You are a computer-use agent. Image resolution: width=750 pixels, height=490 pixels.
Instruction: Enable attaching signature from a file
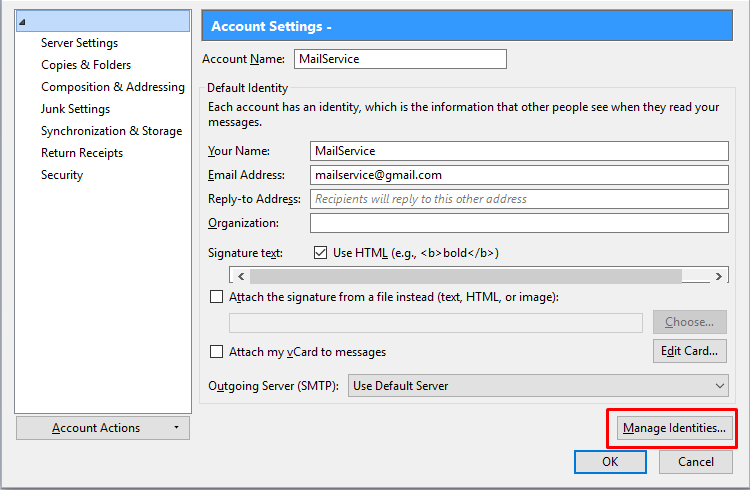pyautogui.click(x=216, y=297)
